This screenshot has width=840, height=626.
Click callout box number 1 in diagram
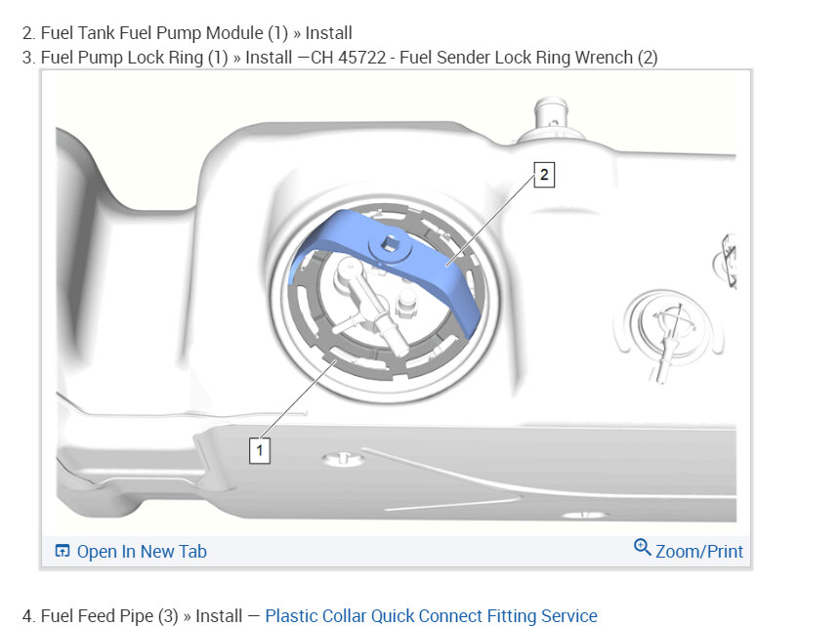[x=259, y=450]
